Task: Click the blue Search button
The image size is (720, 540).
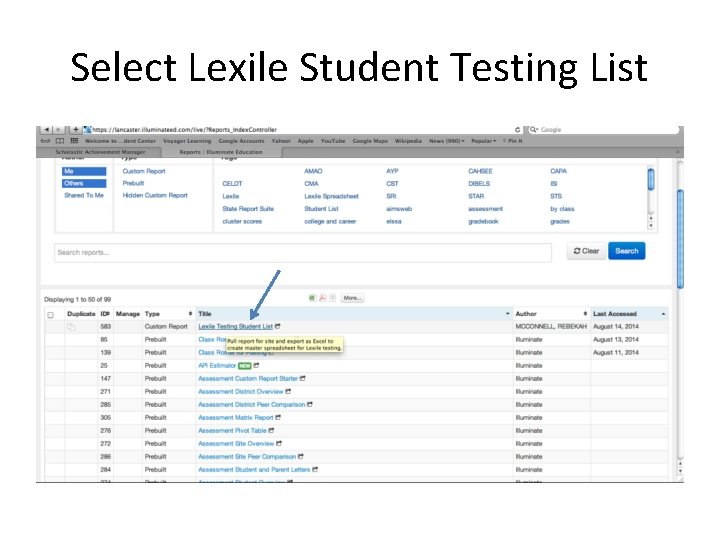Action: 627,251
